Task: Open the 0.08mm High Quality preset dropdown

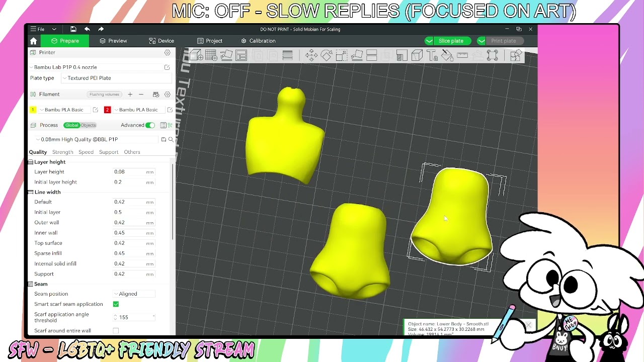Action: click(96, 140)
